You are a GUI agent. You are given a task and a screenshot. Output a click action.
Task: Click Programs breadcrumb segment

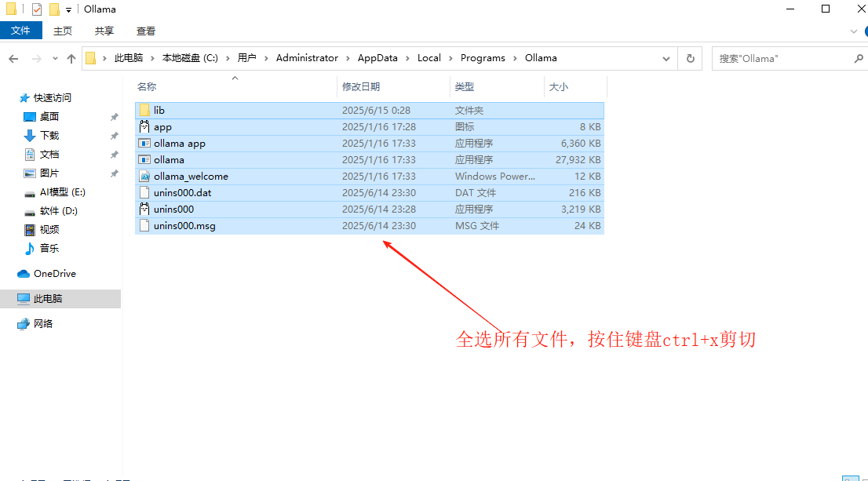click(483, 58)
